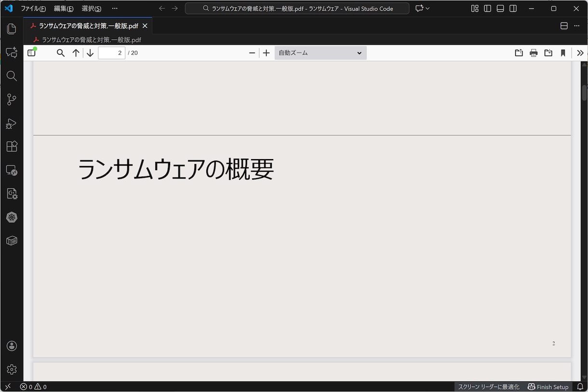
Task: Open the Source Control view
Action: pyautogui.click(x=12, y=100)
